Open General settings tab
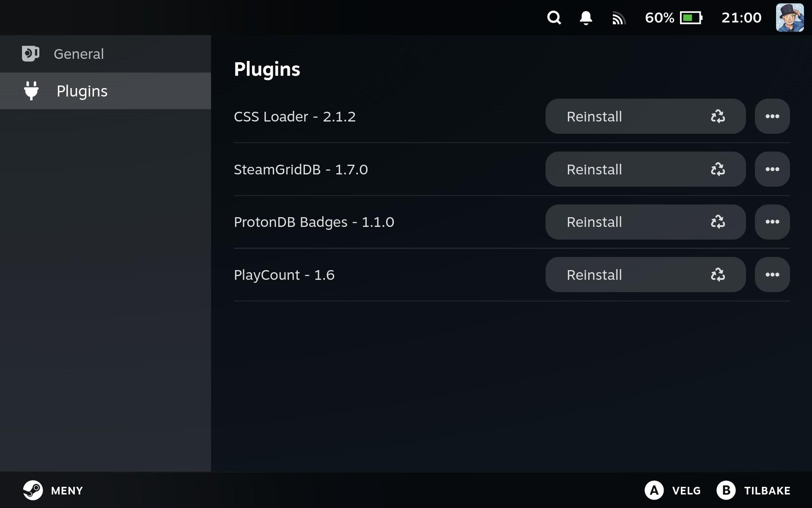 [79, 54]
